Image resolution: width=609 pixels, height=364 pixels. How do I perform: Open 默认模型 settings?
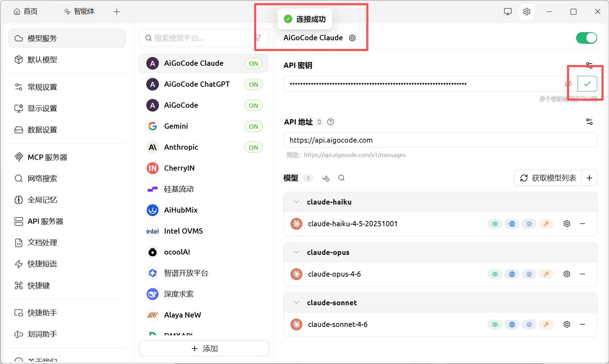click(x=67, y=60)
